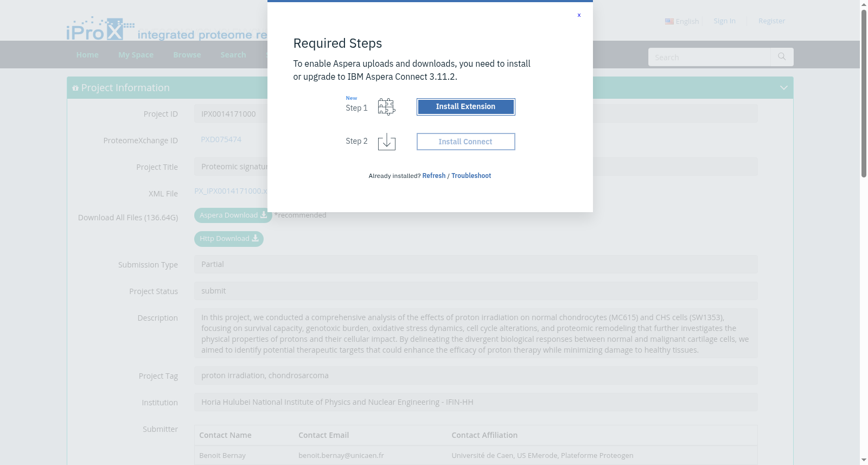The height and width of the screenshot is (465, 868).
Task: Click the Step 1 puzzle extension icon
Action: click(x=386, y=107)
